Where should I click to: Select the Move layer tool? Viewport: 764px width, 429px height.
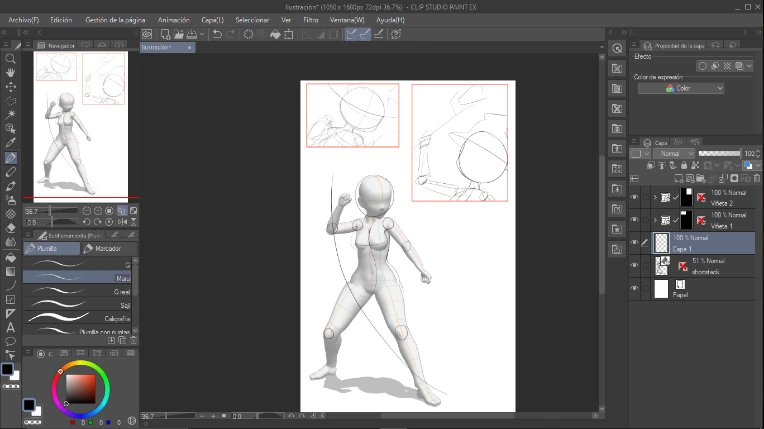(10, 87)
